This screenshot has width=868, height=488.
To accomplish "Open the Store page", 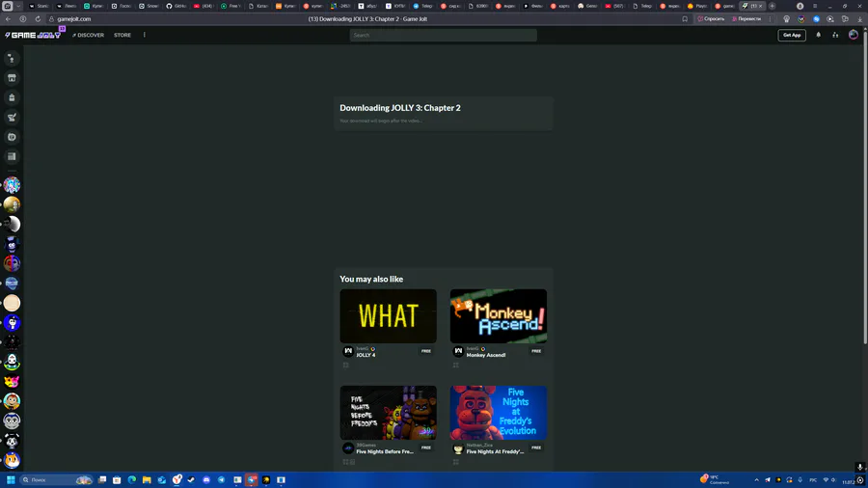I will click(x=122, y=35).
